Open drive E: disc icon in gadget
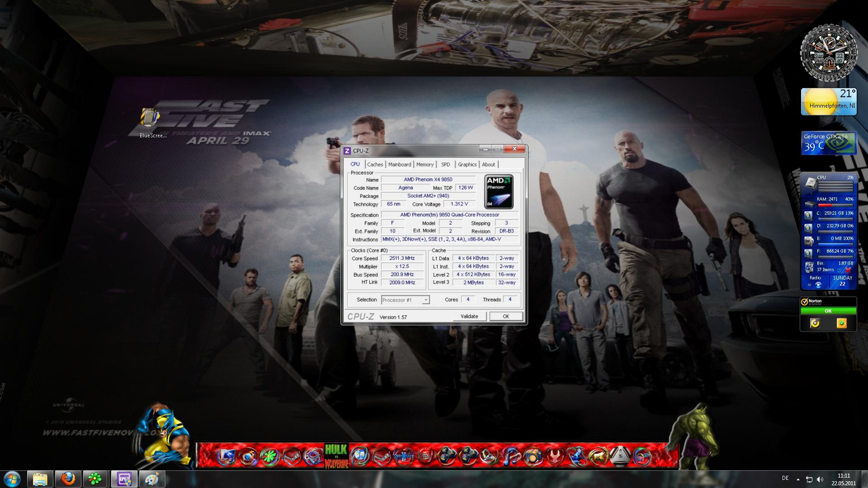The image size is (868, 488). [809, 241]
